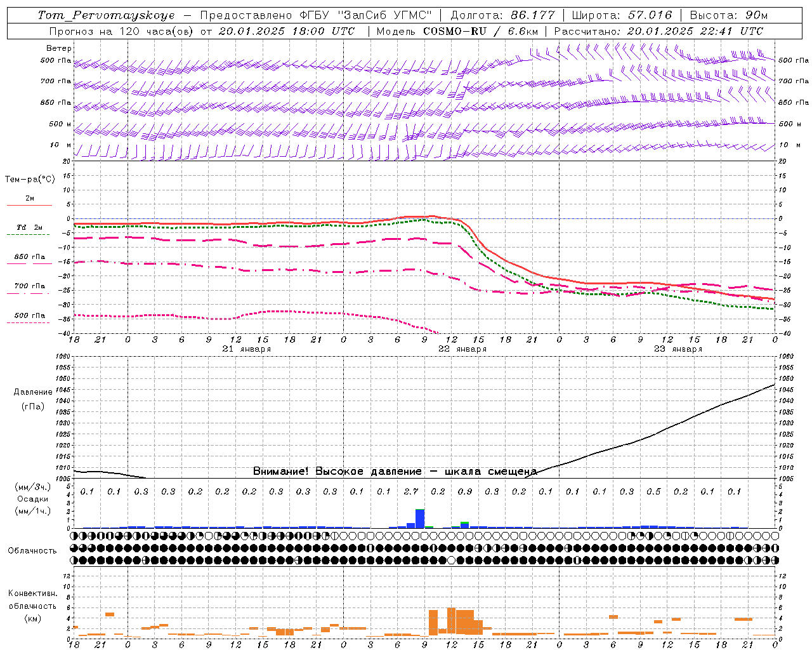Click the Тем-ра(°C) axis label
The image size is (812, 650).
point(30,180)
